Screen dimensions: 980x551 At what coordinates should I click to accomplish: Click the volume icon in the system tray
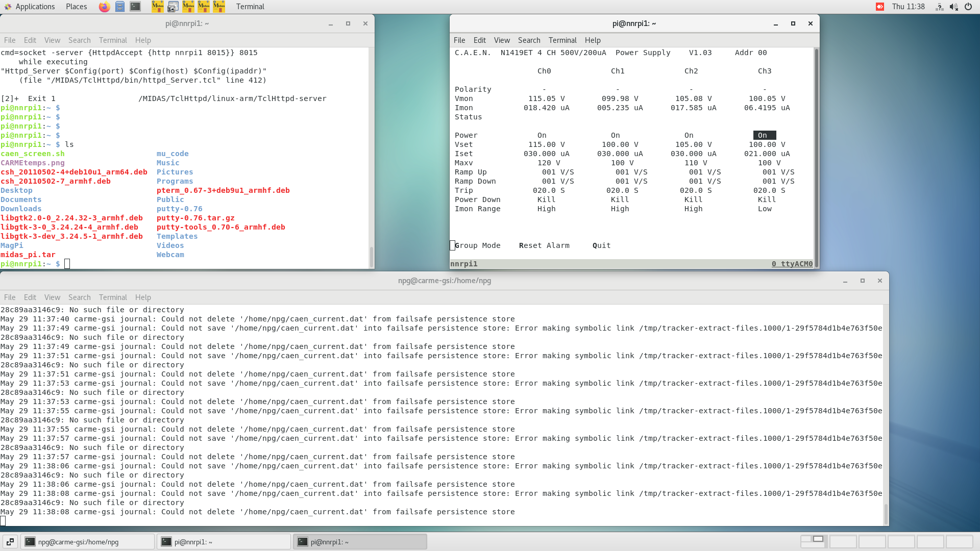(953, 7)
